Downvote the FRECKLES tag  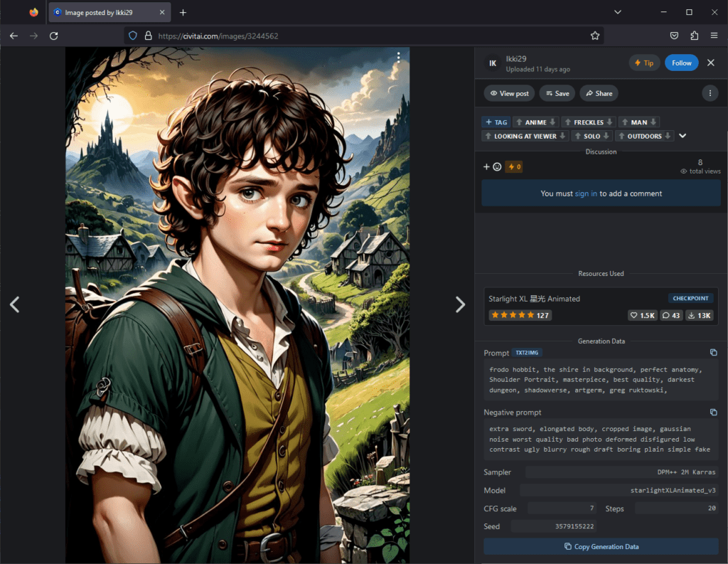(611, 122)
